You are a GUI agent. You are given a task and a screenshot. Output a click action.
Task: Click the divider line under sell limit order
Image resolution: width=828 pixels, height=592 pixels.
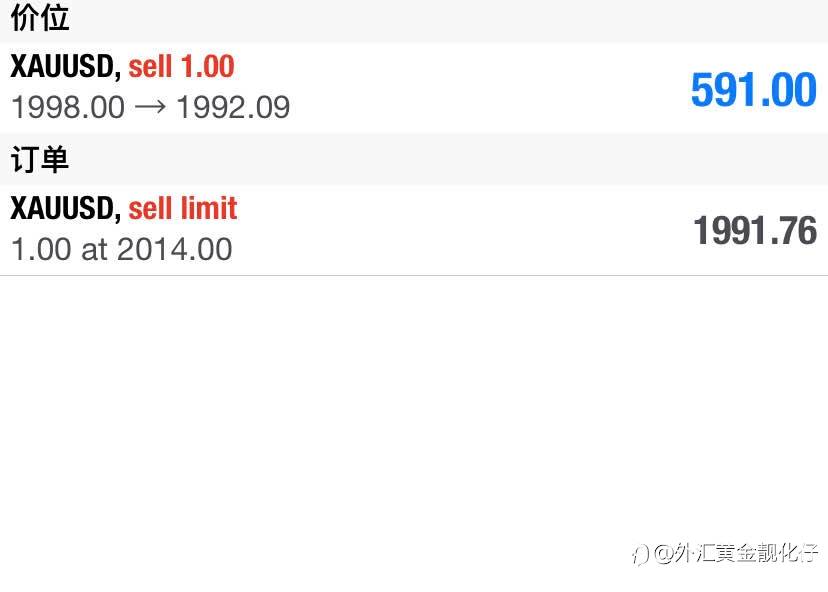click(414, 275)
